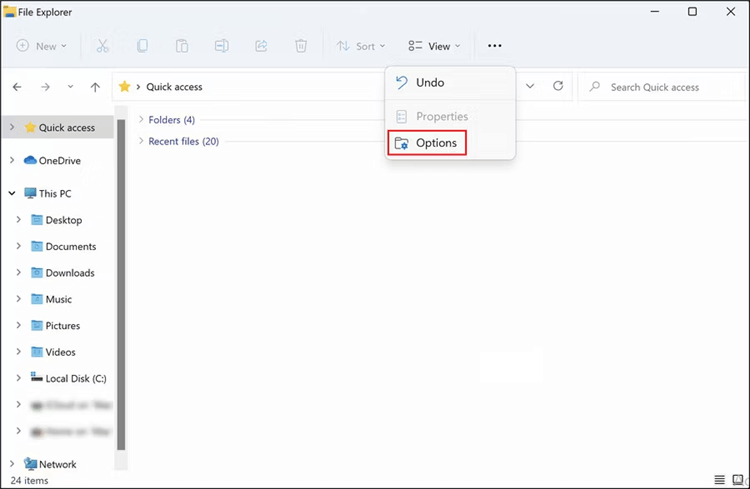Image resolution: width=750 pixels, height=489 pixels.
Task: Click the Paste clipboard icon
Action: 182,46
